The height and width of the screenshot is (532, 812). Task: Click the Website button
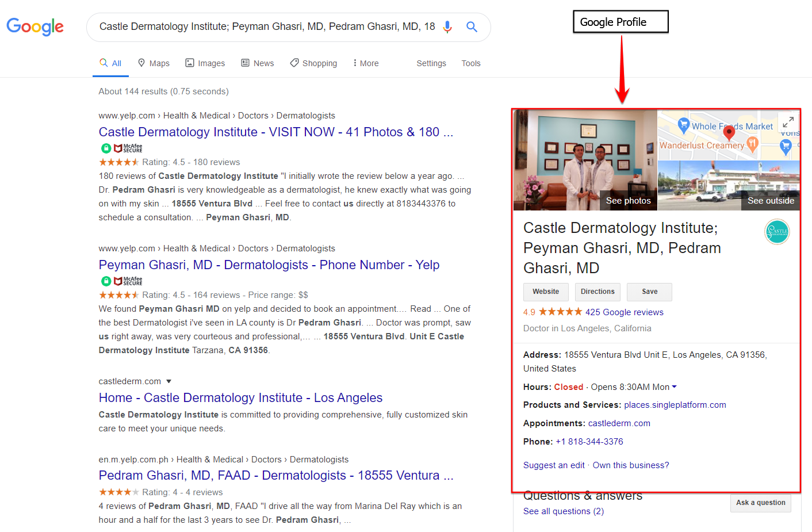pyautogui.click(x=546, y=292)
